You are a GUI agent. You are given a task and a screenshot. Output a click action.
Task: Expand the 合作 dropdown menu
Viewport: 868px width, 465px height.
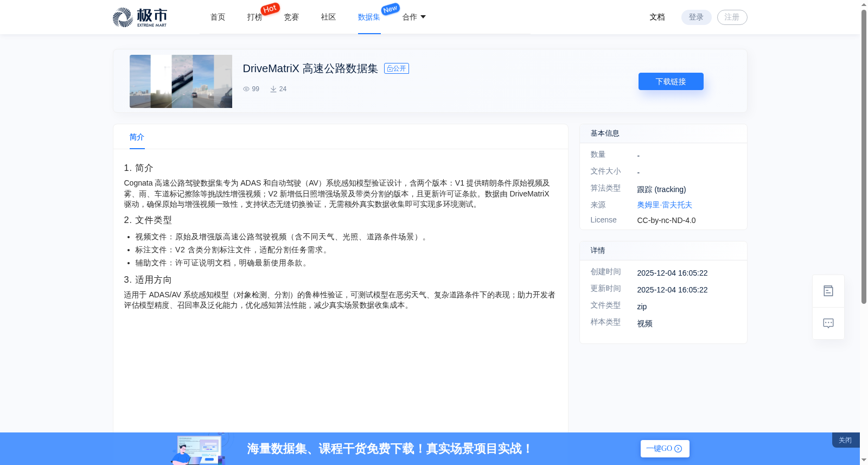coord(414,17)
